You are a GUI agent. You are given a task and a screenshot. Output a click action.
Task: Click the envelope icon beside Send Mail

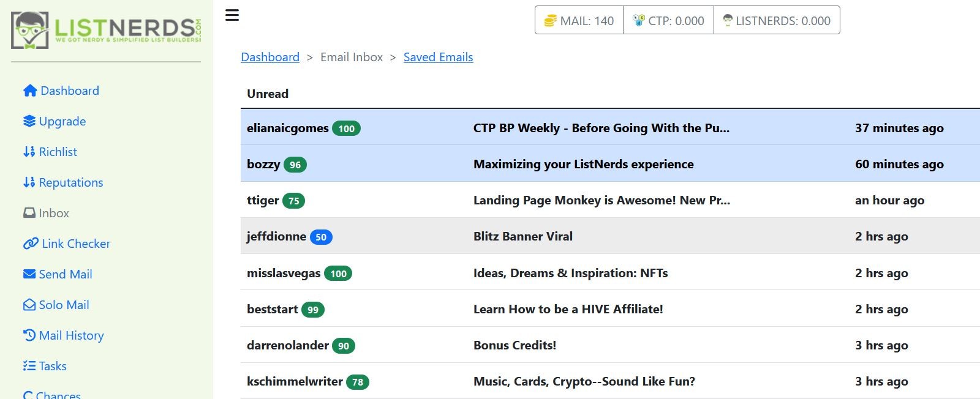tap(29, 274)
